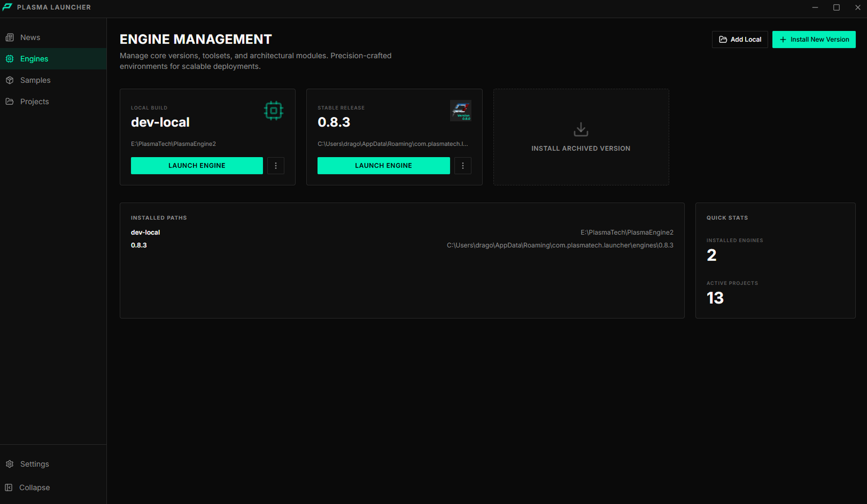
Task: Click the Engines chip icon in sidebar
Action: pyautogui.click(x=10, y=59)
